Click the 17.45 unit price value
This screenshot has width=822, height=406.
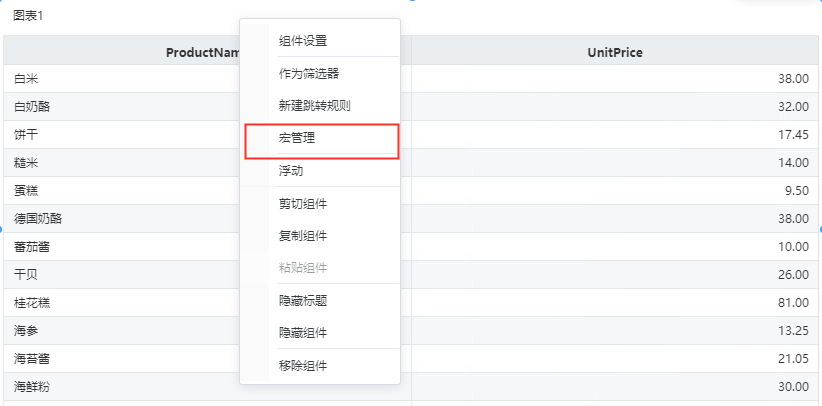tap(793, 135)
